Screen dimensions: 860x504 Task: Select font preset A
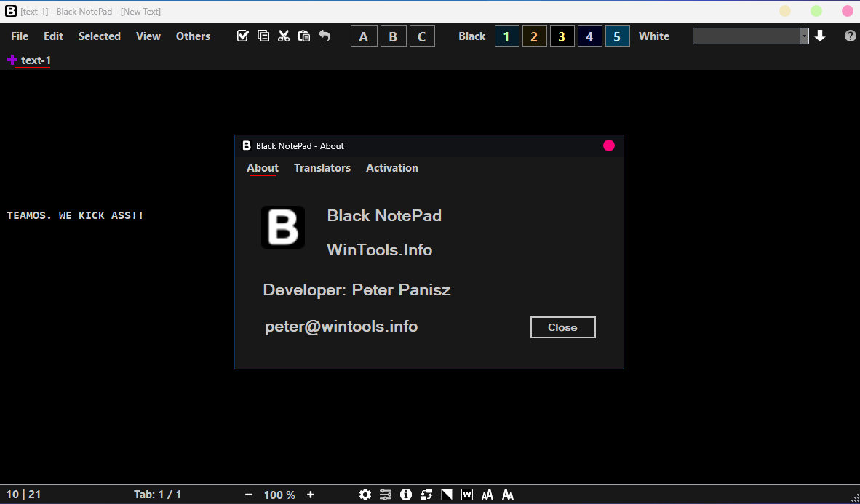click(364, 36)
